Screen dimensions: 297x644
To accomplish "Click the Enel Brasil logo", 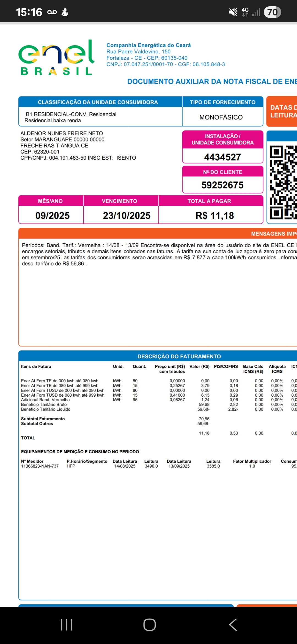I will pyautogui.click(x=56, y=58).
